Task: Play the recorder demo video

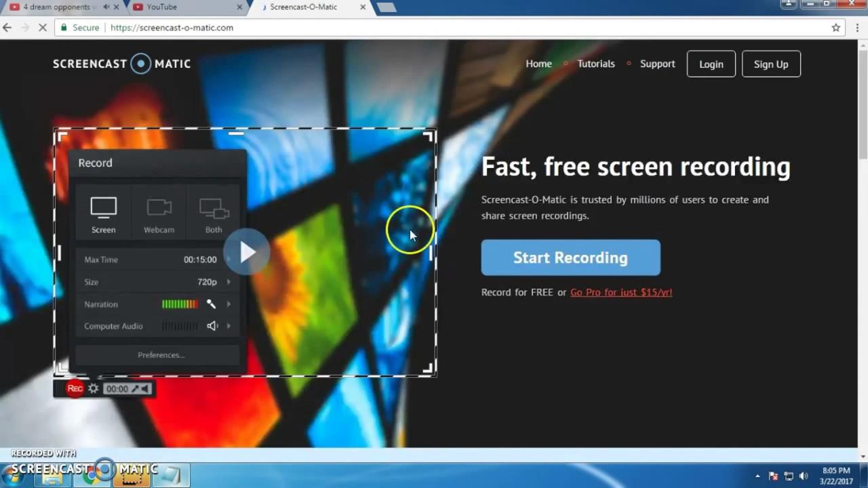Action: pyautogui.click(x=247, y=253)
